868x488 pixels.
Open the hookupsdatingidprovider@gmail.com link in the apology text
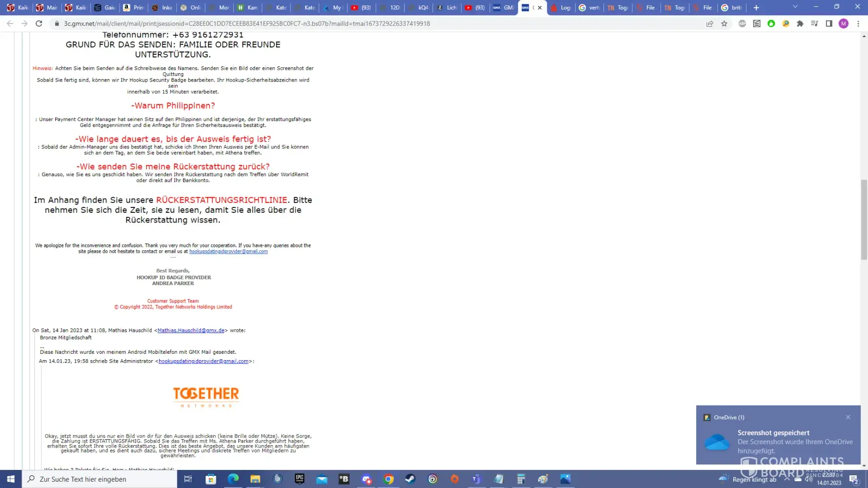point(228,251)
